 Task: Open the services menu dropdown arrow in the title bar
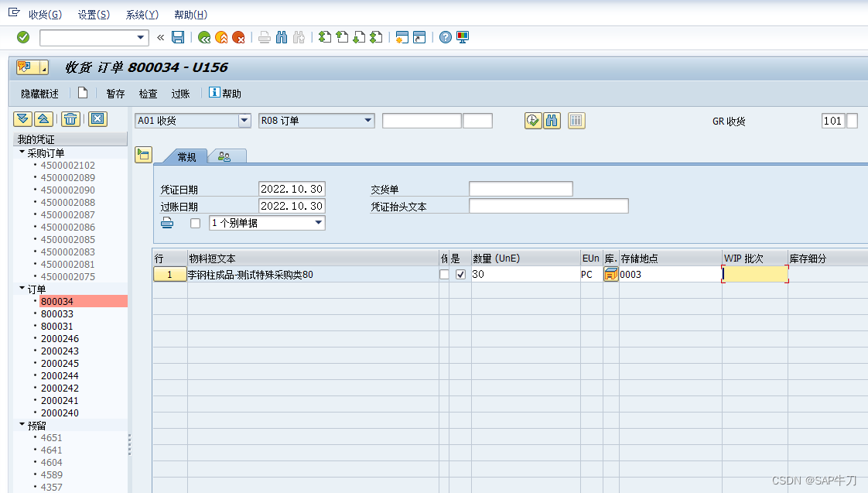[44, 67]
